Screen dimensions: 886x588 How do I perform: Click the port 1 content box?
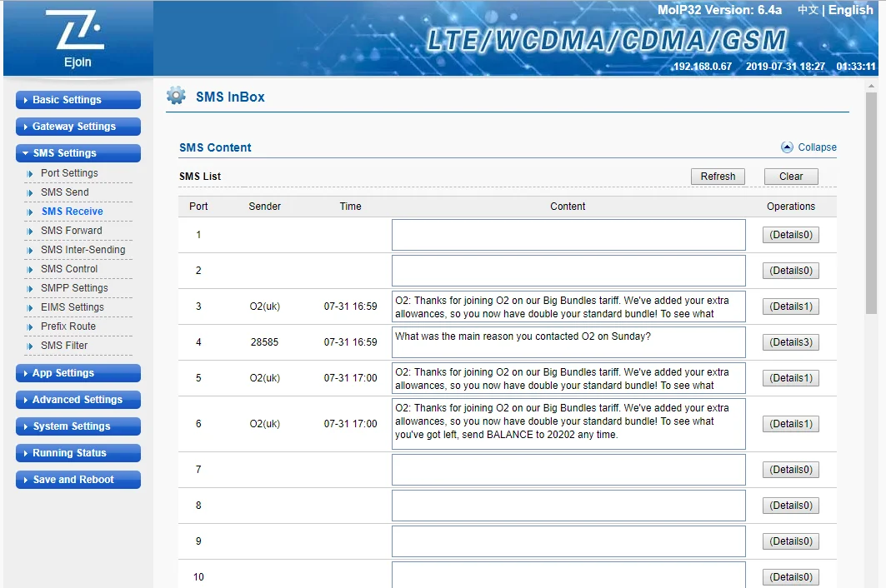[x=568, y=235]
